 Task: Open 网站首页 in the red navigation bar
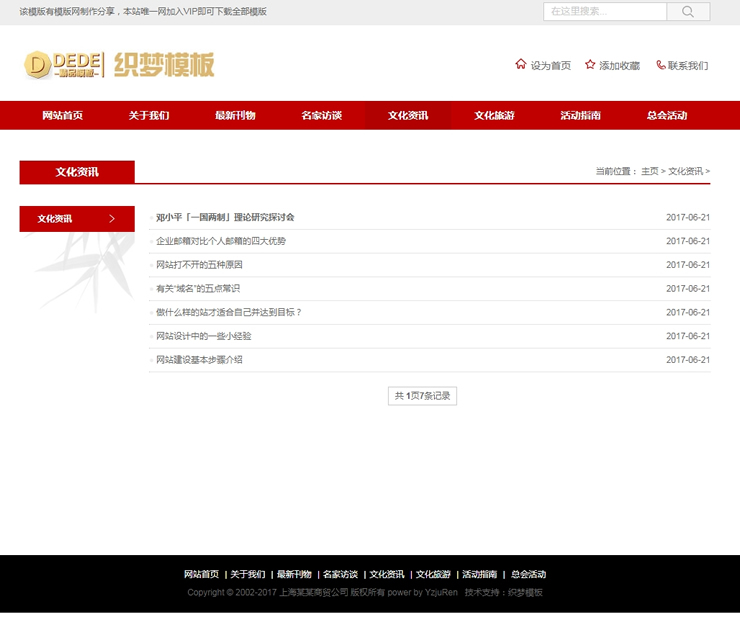tap(62, 116)
